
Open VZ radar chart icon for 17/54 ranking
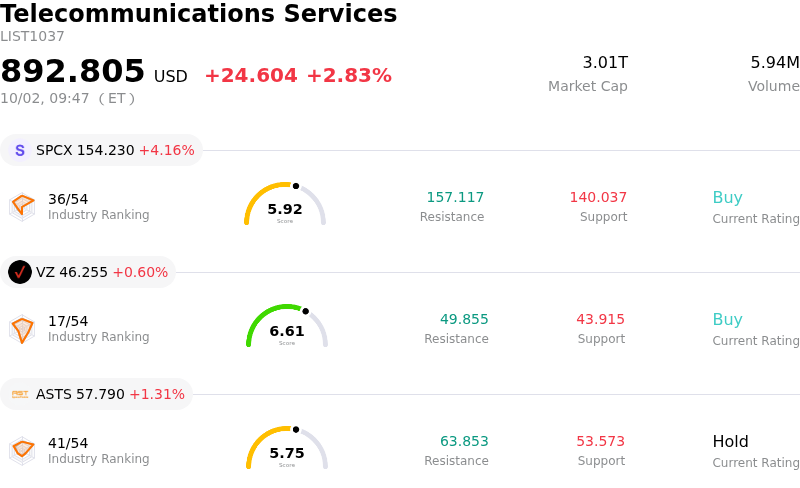tap(22, 329)
